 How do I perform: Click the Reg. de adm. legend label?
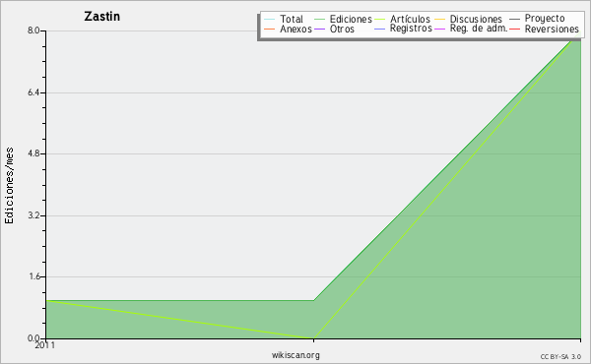(x=479, y=29)
